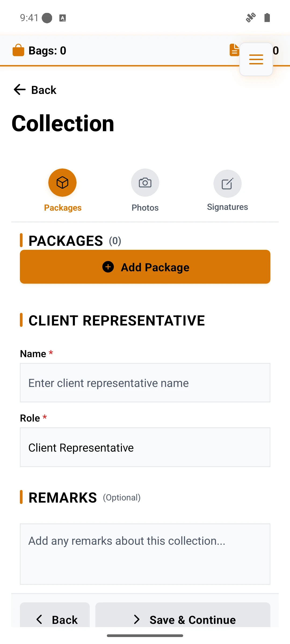Tap the top back arrow icon
This screenshot has height=644, width=290.
click(20, 90)
